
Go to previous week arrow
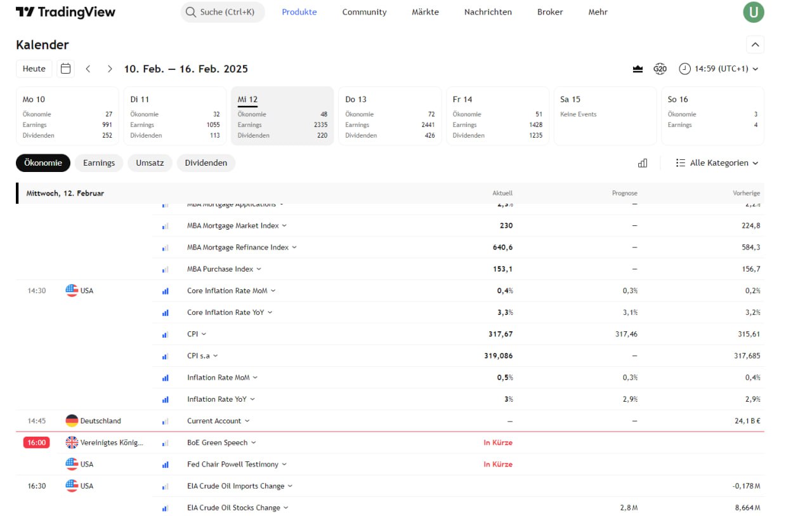coord(88,69)
